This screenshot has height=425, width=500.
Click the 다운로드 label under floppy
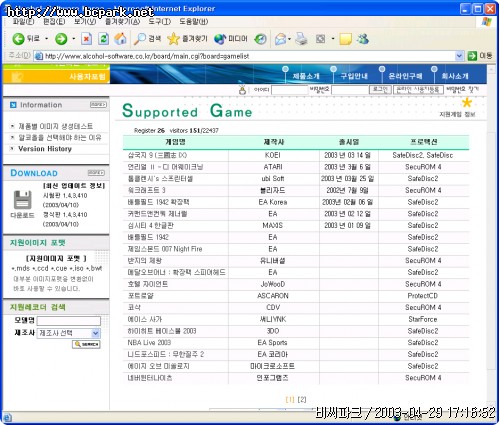pyautogui.click(x=22, y=215)
